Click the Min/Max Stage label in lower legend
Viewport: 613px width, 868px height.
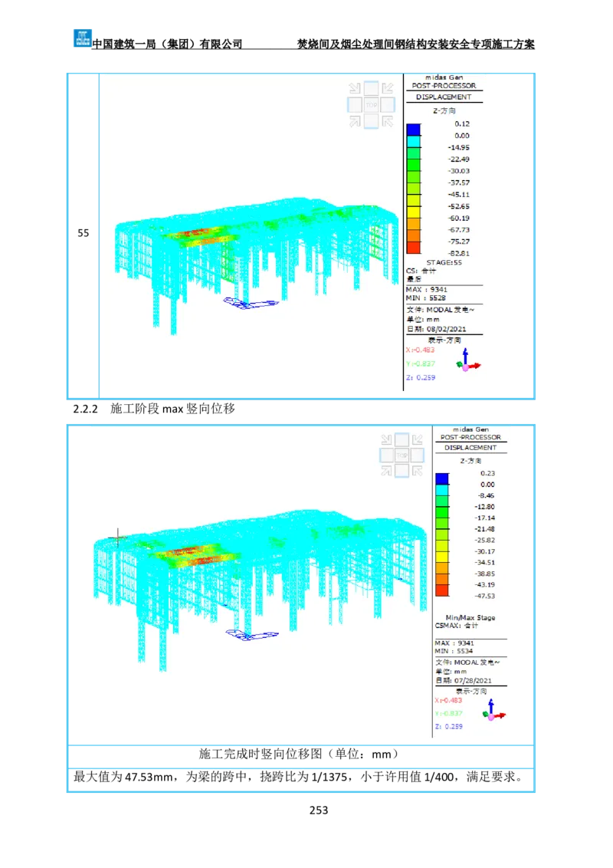tap(470, 617)
